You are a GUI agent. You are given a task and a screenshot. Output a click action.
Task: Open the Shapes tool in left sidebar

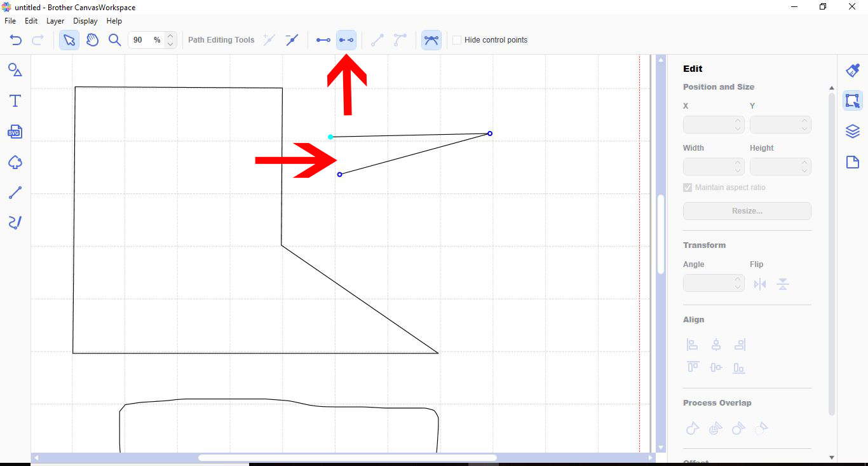click(x=15, y=70)
